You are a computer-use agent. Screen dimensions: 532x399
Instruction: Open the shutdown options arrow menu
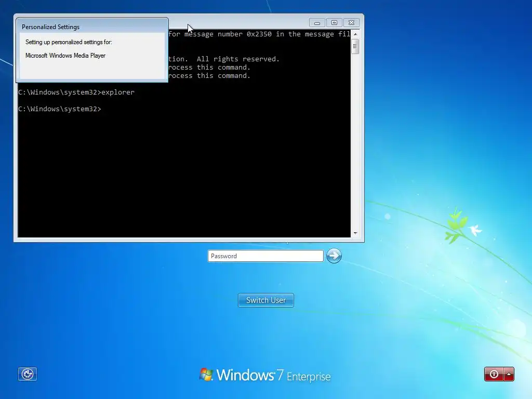[509, 374]
